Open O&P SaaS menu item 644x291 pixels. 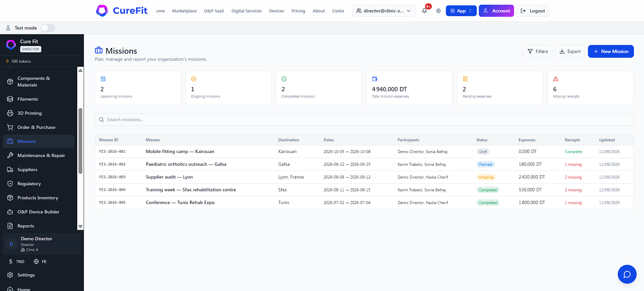(x=214, y=11)
